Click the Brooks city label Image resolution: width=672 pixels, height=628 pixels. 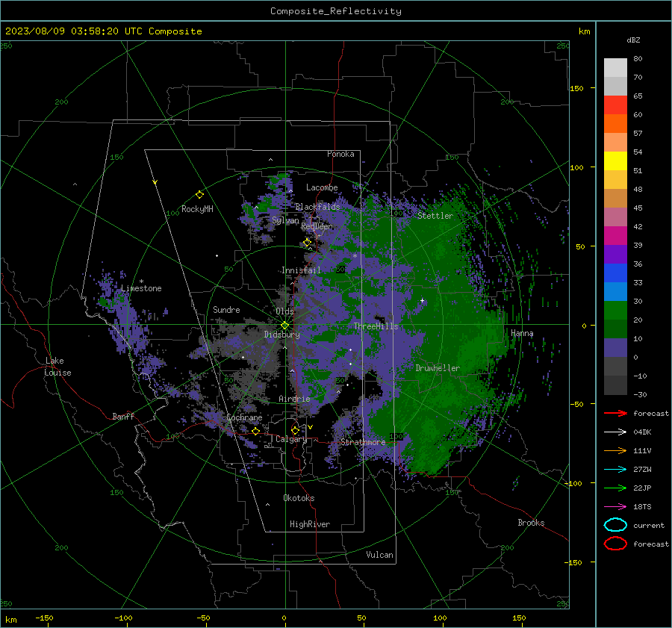click(x=531, y=523)
